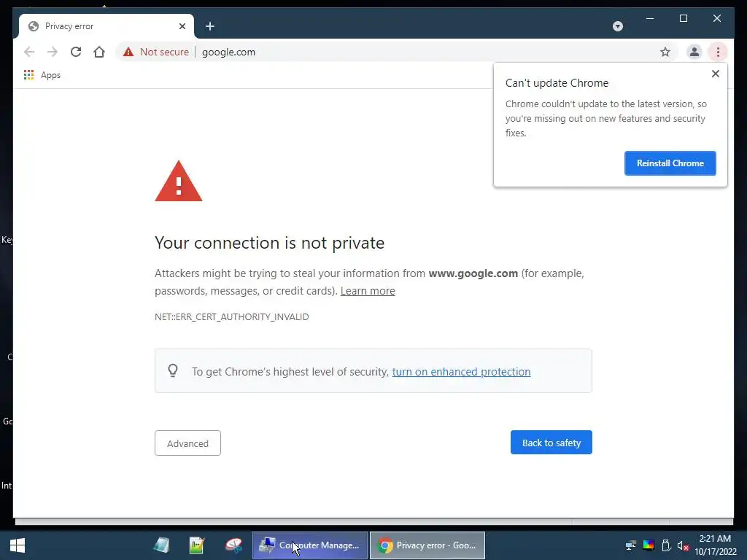Open the tab search dropdown arrow
The image size is (747, 560).
click(x=617, y=26)
